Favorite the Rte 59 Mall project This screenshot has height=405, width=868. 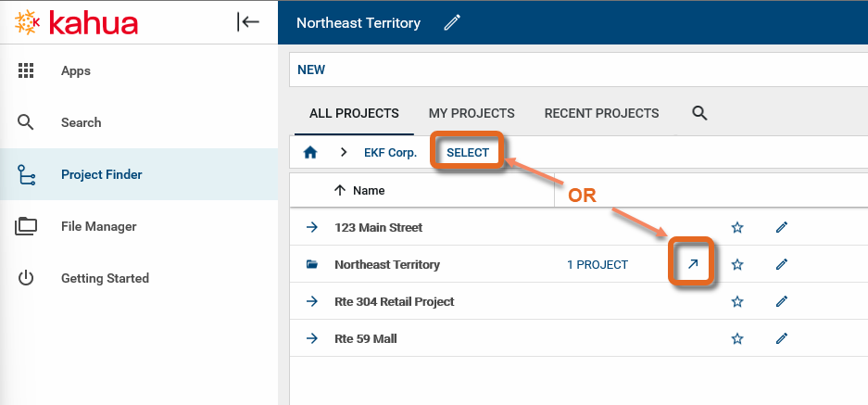(737, 338)
